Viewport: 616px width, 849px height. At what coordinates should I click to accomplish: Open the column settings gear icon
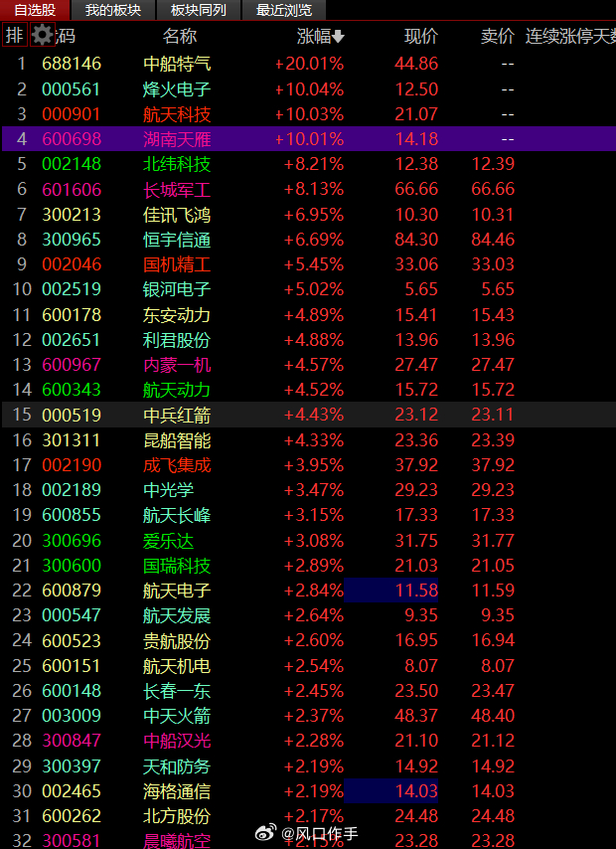(x=43, y=36)
